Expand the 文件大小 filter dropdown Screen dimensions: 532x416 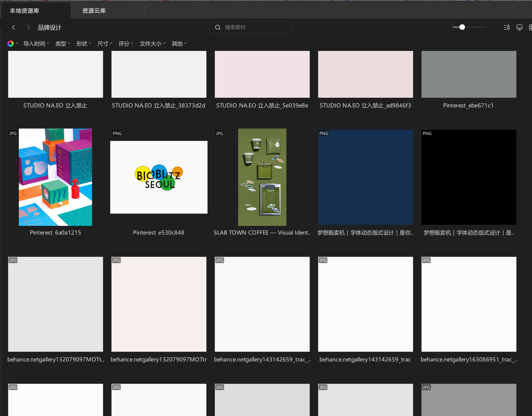click(153, 44)
